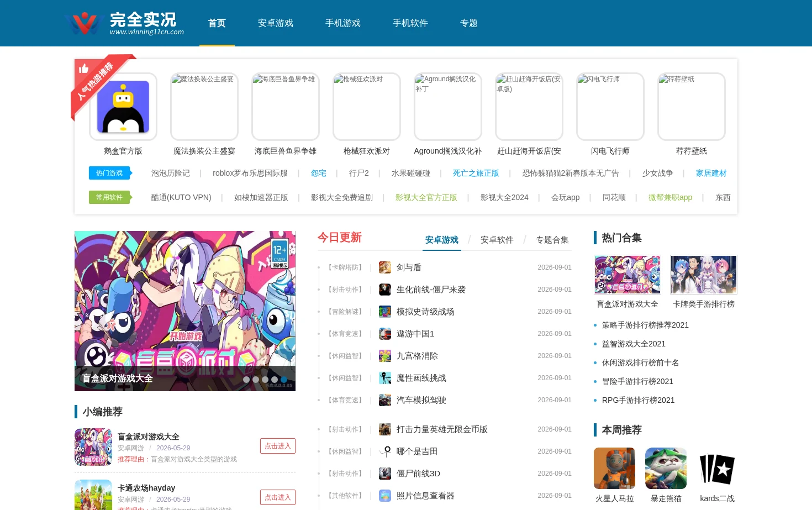The width and height of the screenshot is (812, 510).
Task: Click 点击进入 for 盲盒派对游戏大全
Action: 278,446
